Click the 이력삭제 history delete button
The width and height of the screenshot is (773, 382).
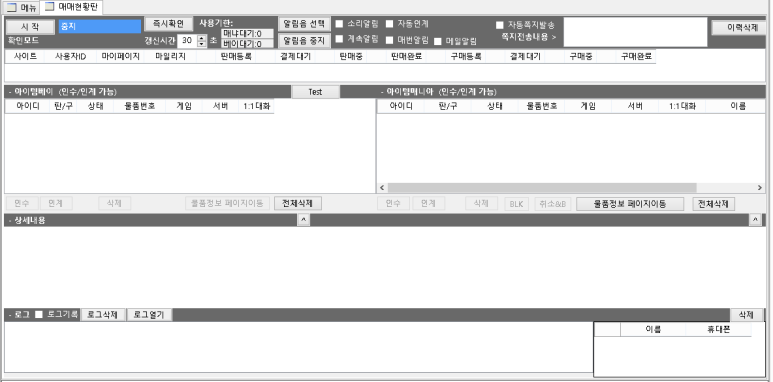(x=739, y=28)
